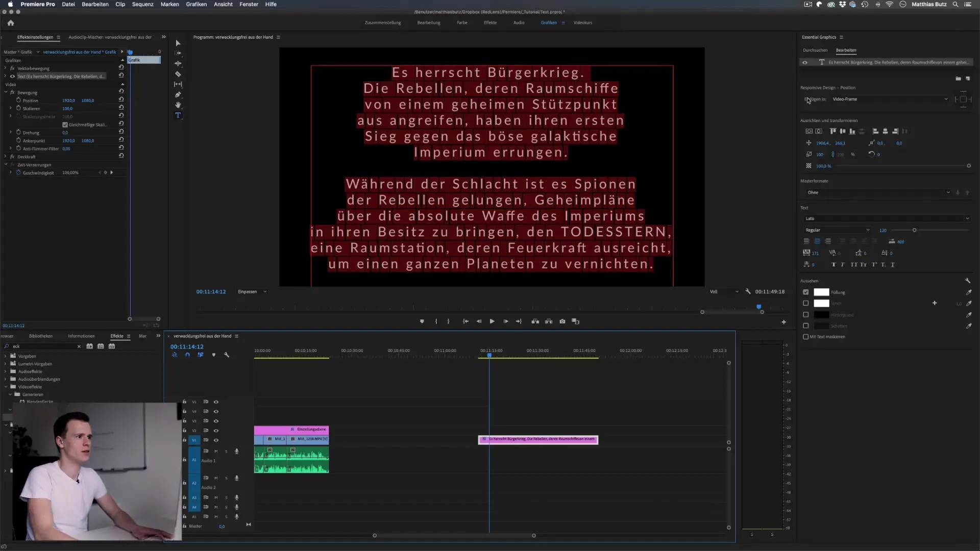This screenshot has width=980, height=551.
Task: Enable the Schatten checkbox
Action: 805,325
